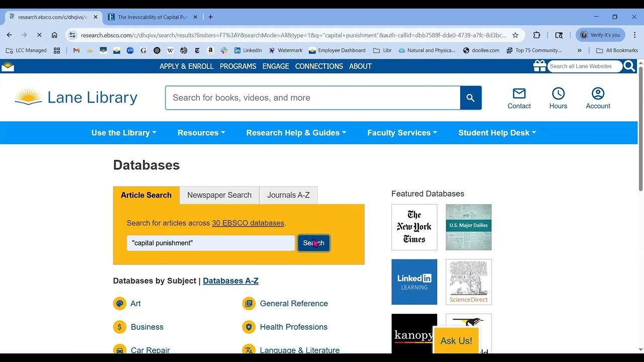This screenshot has height=362, width=644.
Task: Switch to The Irrevocability of Capital Punishment tab
Action: point(152,17)
